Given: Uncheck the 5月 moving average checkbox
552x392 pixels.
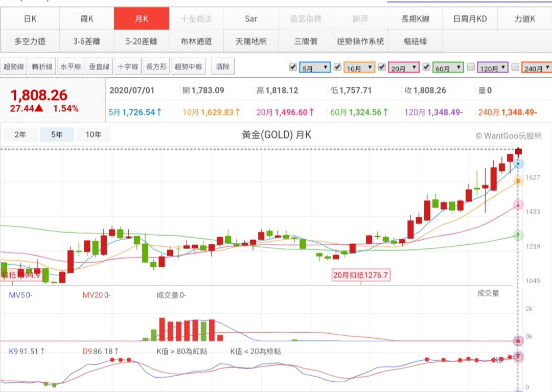Looking at the screenshot, I should (292, 67).
